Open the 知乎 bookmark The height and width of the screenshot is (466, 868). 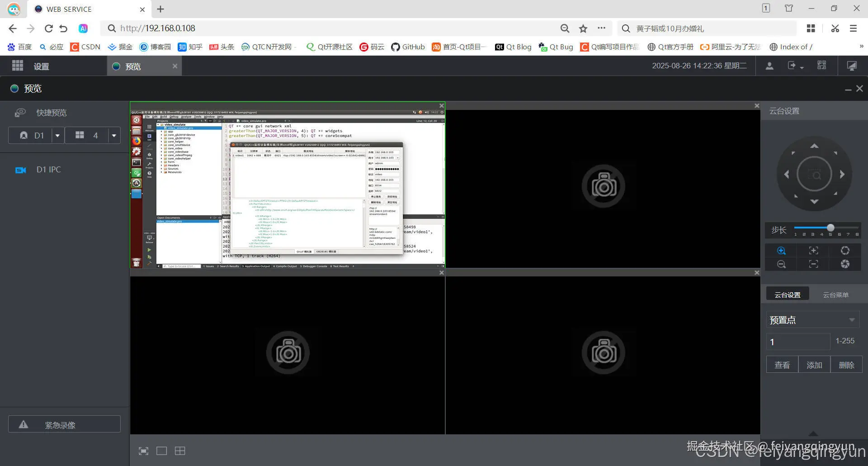190,47
